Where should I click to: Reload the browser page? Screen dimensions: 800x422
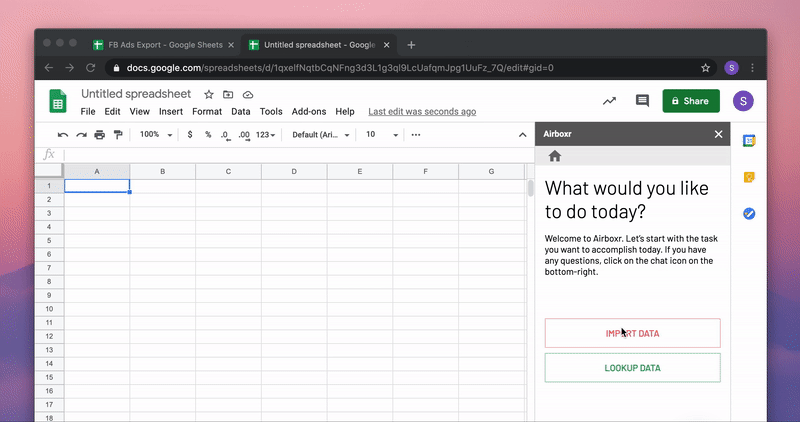coord(90,68)
